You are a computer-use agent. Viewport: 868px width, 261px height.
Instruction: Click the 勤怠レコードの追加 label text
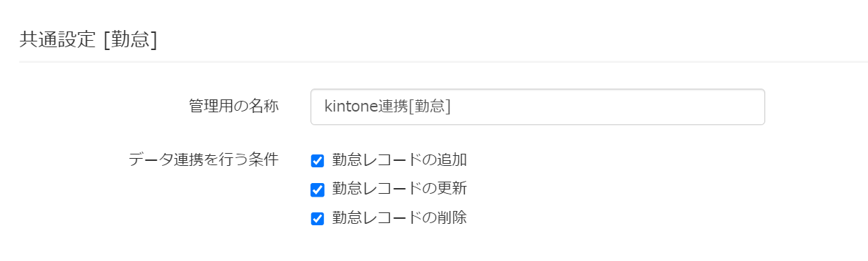click(x=400, y=160)
